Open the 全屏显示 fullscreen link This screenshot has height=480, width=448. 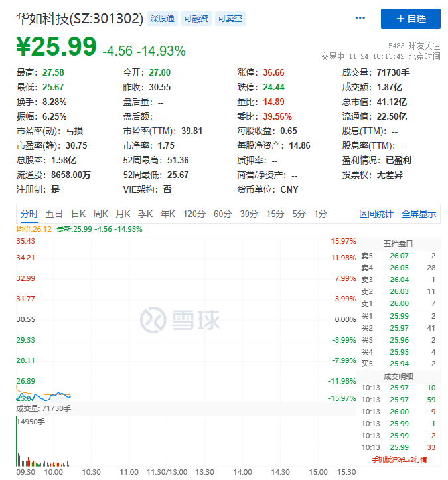(419, 214)
